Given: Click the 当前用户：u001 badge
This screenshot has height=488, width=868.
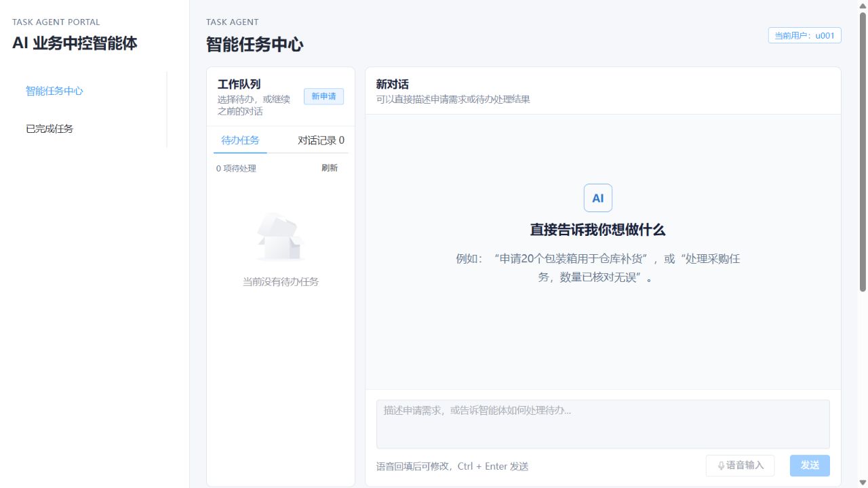Looking at the screenshot, I should [x=804, y=35].
